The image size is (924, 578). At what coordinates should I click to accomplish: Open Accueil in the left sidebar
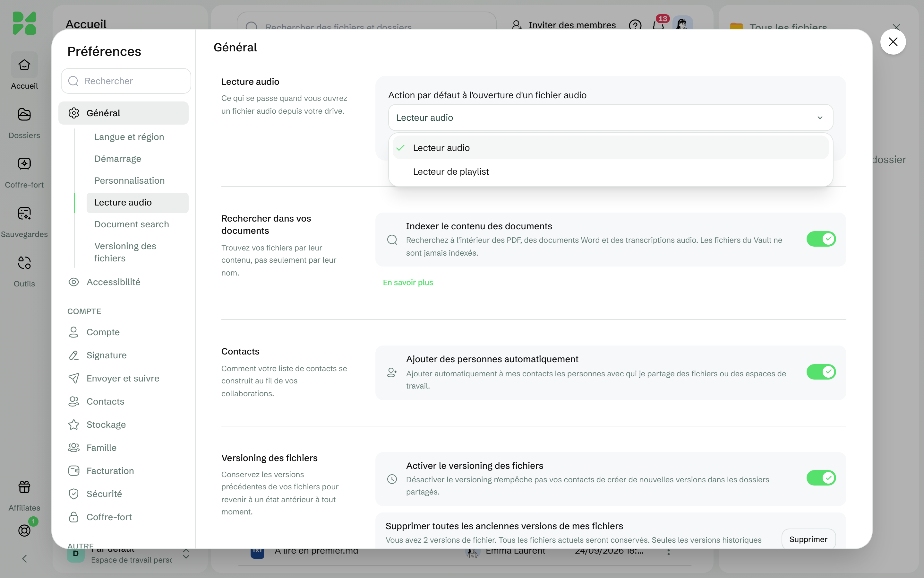(24, 72)
